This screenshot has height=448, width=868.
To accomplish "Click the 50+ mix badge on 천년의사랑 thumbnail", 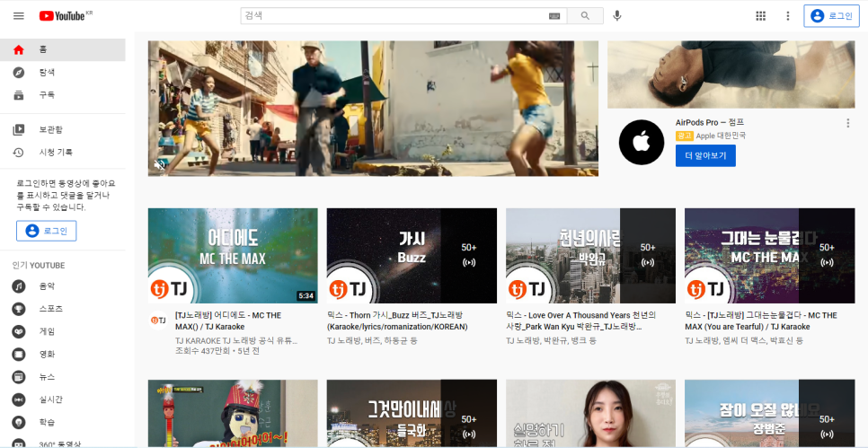I will point(648,256).
